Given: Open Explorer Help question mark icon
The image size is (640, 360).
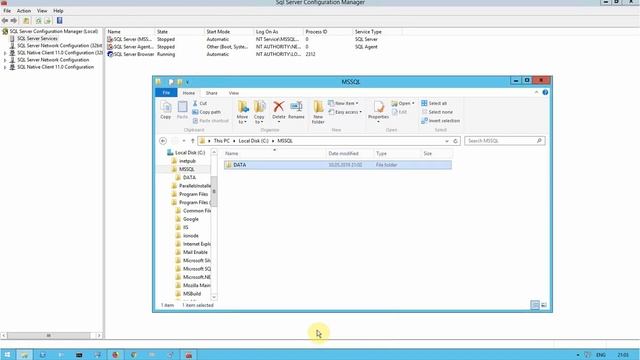Looking at the screenshot, I should (x=545, y=93).
